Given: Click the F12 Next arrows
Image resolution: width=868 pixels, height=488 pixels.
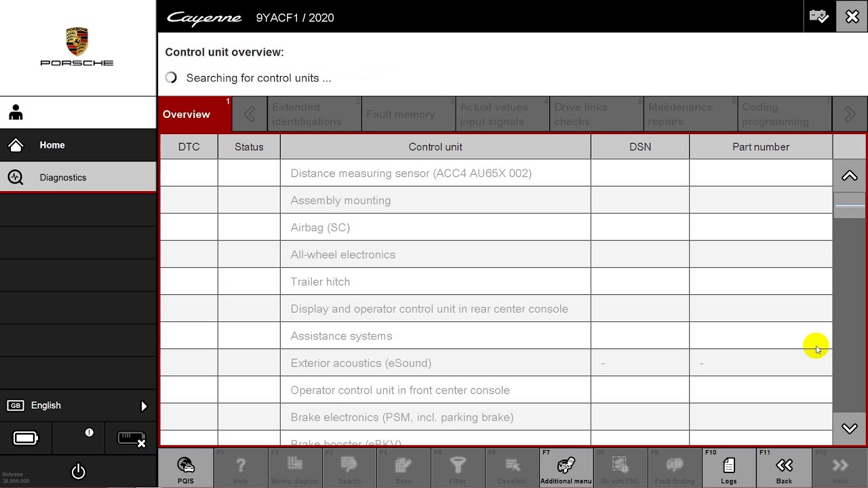Looking at the screenshot, I should 840,467.
